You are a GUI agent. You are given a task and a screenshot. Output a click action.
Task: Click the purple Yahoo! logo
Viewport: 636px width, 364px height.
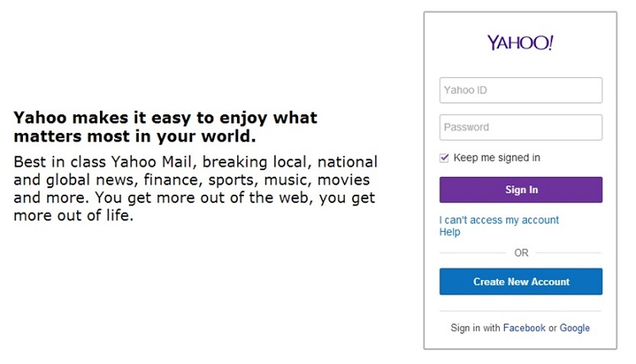click(520, 42)
